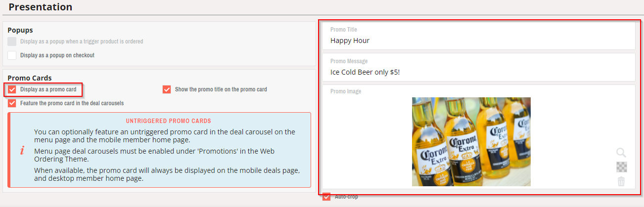
Task: Click the magnifier icon beside promo image
Action: coord(621,153)
